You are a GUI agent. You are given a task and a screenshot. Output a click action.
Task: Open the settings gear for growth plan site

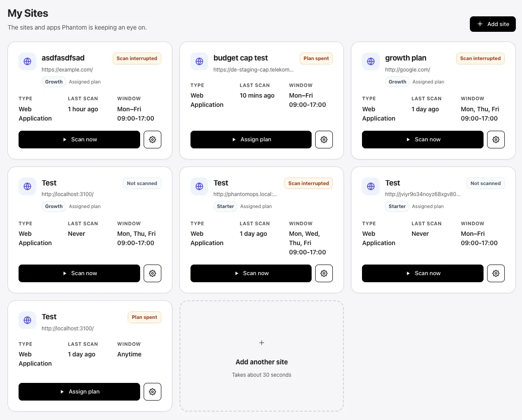pyautogui.click(x=495, y=139)
